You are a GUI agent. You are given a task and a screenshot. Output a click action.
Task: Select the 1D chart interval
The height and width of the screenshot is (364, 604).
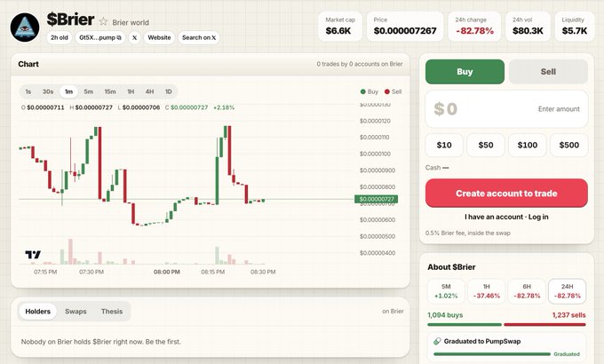169,91
